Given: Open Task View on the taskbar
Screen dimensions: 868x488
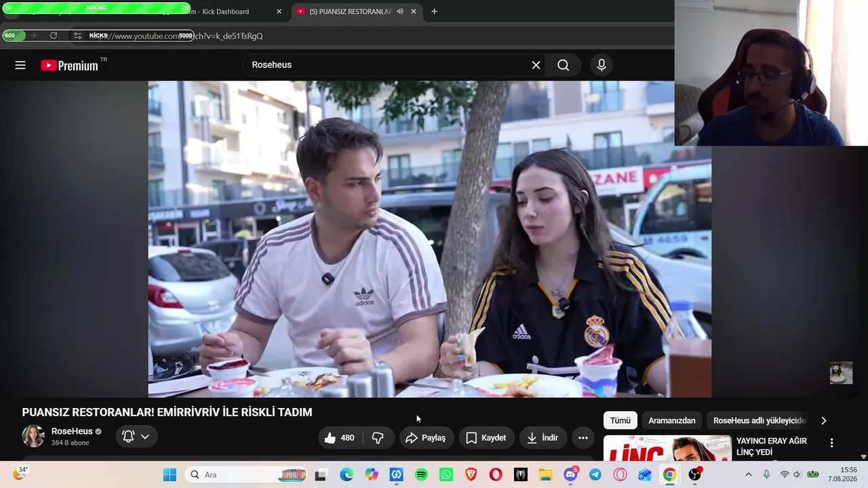Looking at the screenshot, I should (x=320, y=474).
